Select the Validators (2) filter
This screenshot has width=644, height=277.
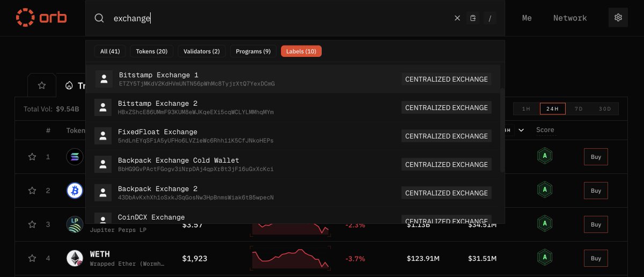pos(201,52)
